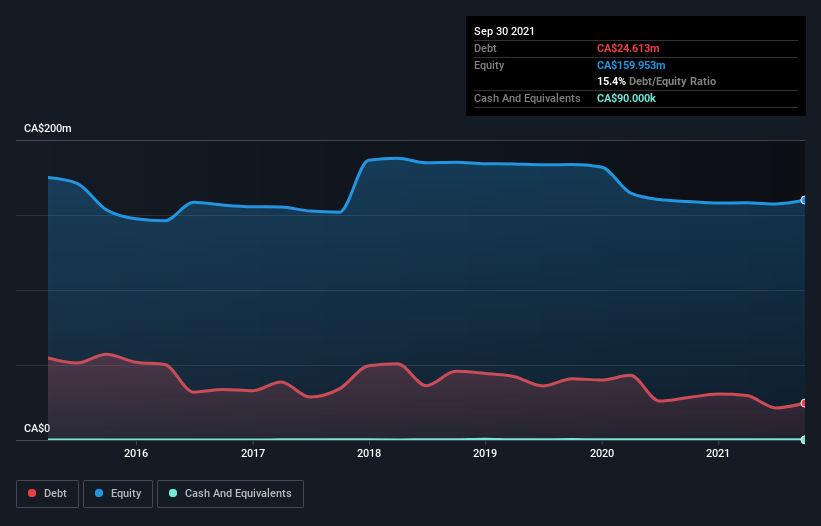The image size is (821, 526).
Task: Toggle the Equity legend button
Action: [x=118, y=494]
